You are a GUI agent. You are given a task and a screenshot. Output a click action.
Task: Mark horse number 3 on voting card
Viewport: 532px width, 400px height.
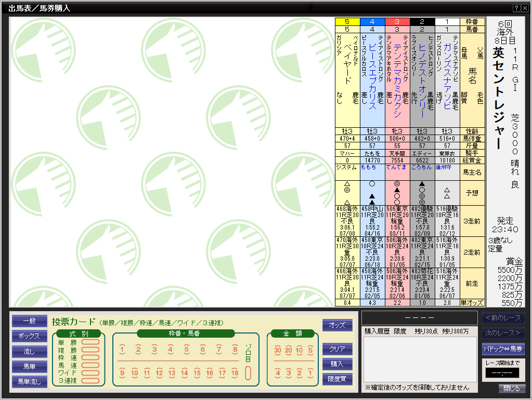pos(154,350)
